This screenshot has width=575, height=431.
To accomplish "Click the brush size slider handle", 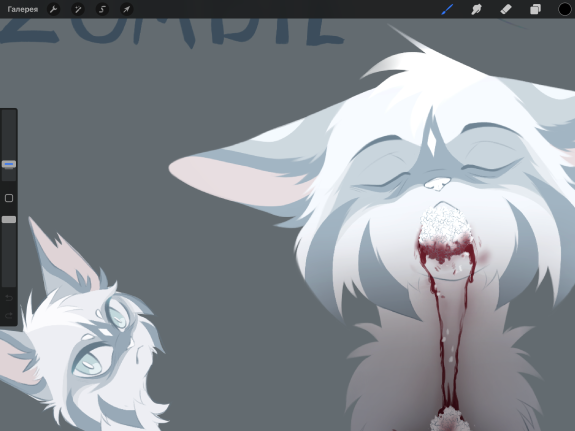I will tap(9, 164).
